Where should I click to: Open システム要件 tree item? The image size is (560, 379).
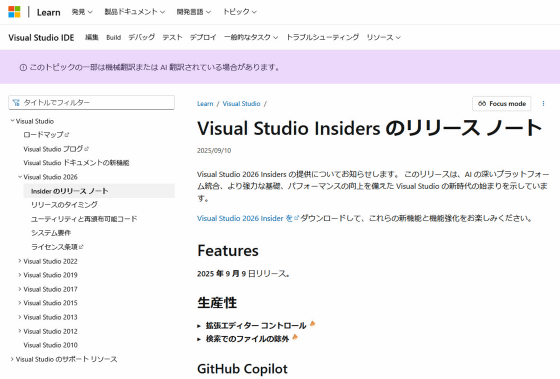51,233
